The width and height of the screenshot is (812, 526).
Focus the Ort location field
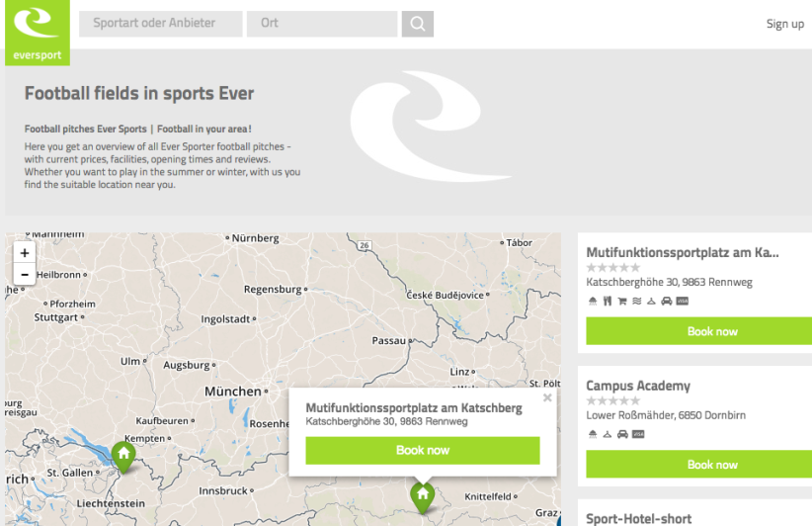click(x=322, y=24)
